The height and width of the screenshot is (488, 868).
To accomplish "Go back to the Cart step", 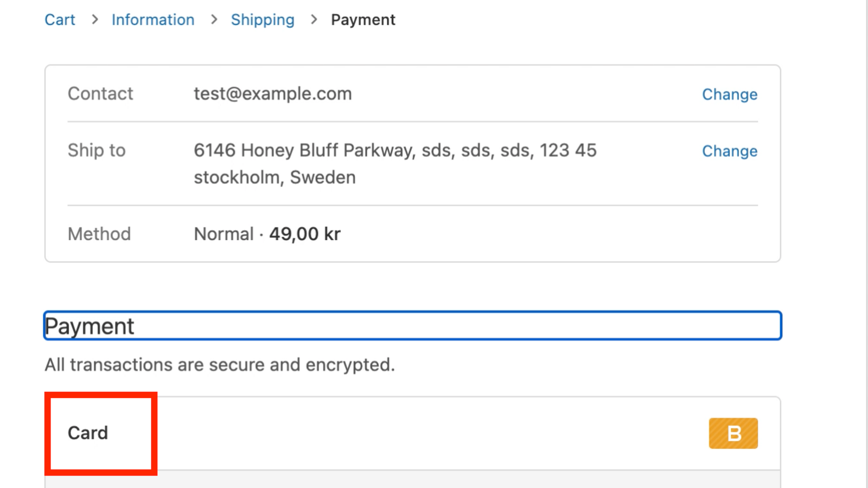I will (x=60, y=20).
